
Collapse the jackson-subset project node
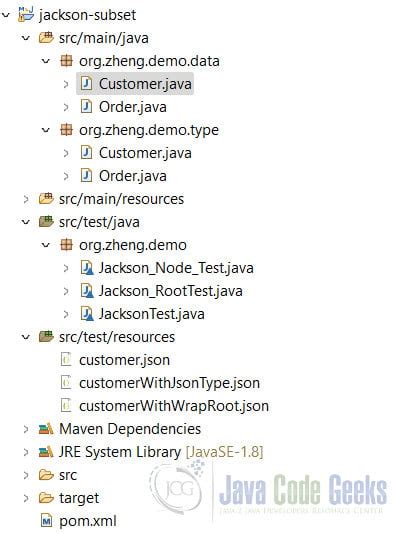pyautogui.click(x=5, y=15)
